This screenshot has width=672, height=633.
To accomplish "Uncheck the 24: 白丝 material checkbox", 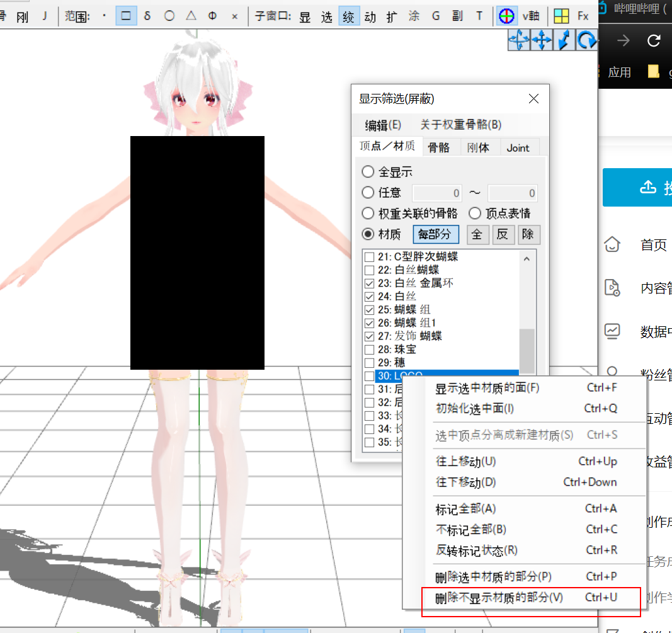I will [369, 297].
